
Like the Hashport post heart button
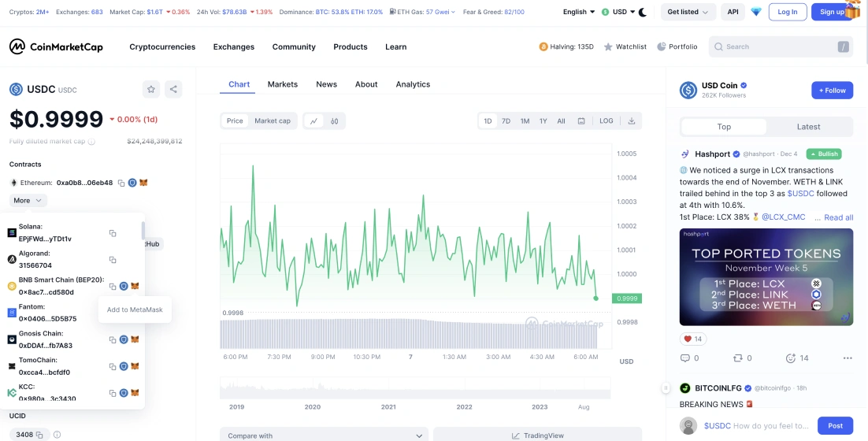pos(692,339)
